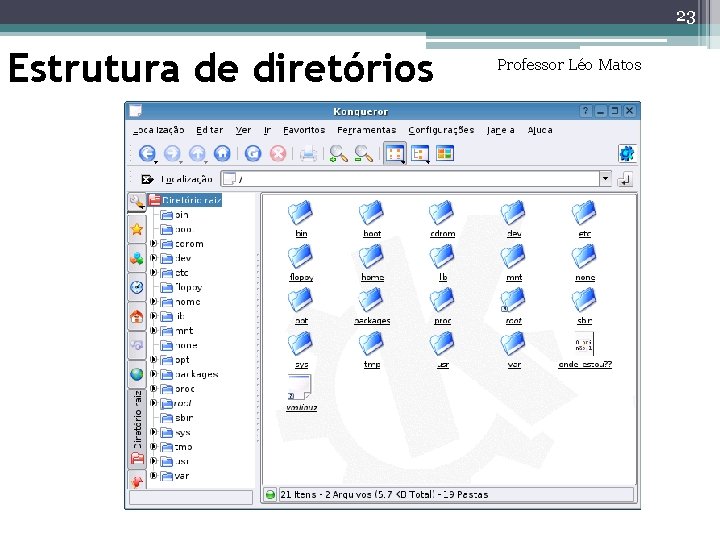The height and width of the screenshot is (540, 720).
Task: Open the usr folder in file view
Action: coord(443,349)
